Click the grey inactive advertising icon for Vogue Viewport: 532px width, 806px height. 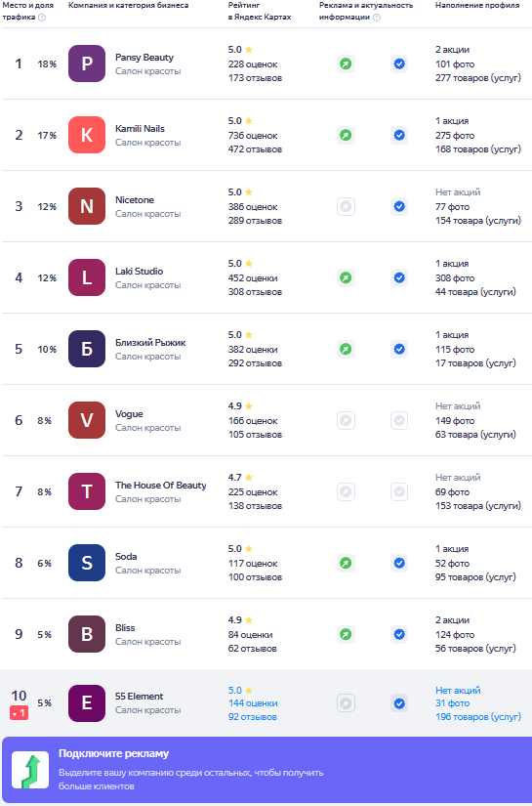tap(347, 420)
